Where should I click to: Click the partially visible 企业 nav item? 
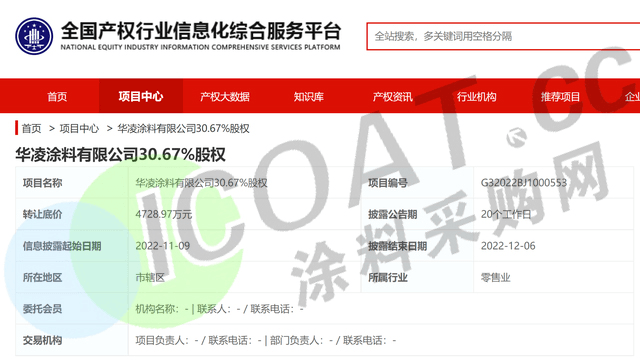coord(632,97)
